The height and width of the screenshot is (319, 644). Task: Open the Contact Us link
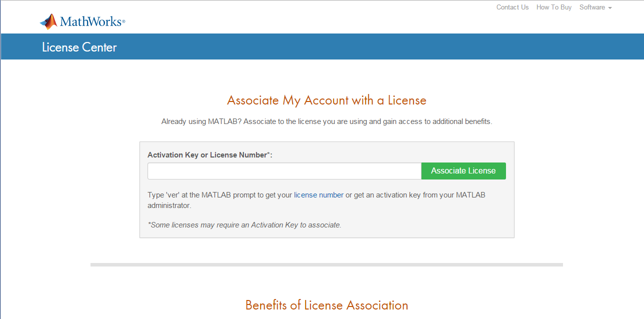512,7
